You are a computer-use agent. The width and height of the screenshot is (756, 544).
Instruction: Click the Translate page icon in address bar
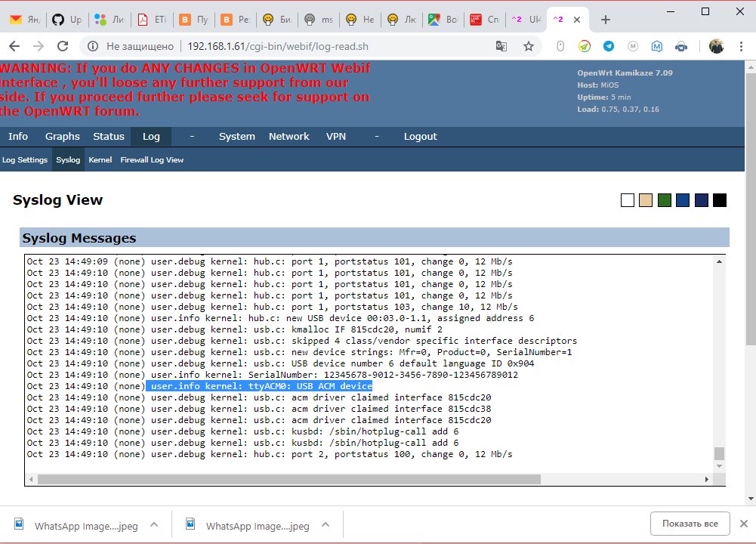[501, 46]
